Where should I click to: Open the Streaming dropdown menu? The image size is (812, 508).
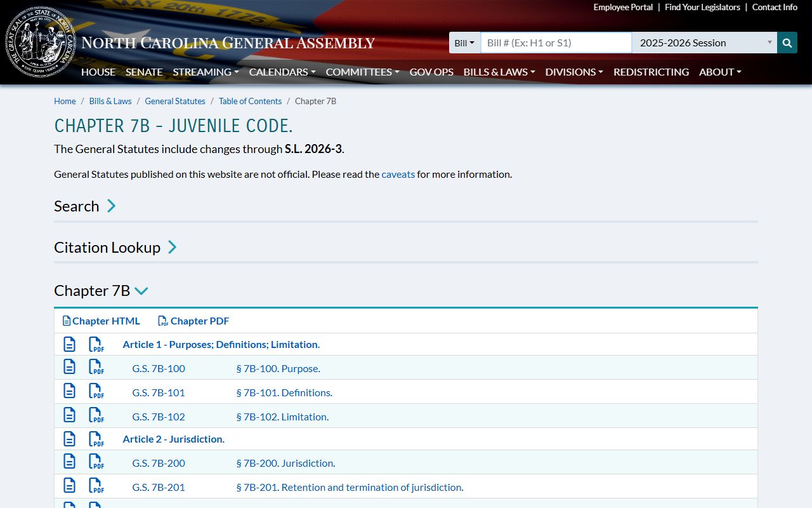pos(206,72)
